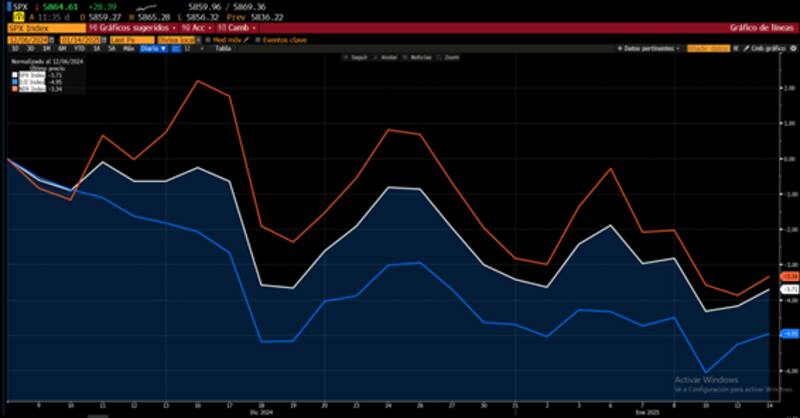Viewport: 800px width, 418px height.
Task: Click the Noticias icon above the chart
Action: pyautogui.click(x=418, y=59)
